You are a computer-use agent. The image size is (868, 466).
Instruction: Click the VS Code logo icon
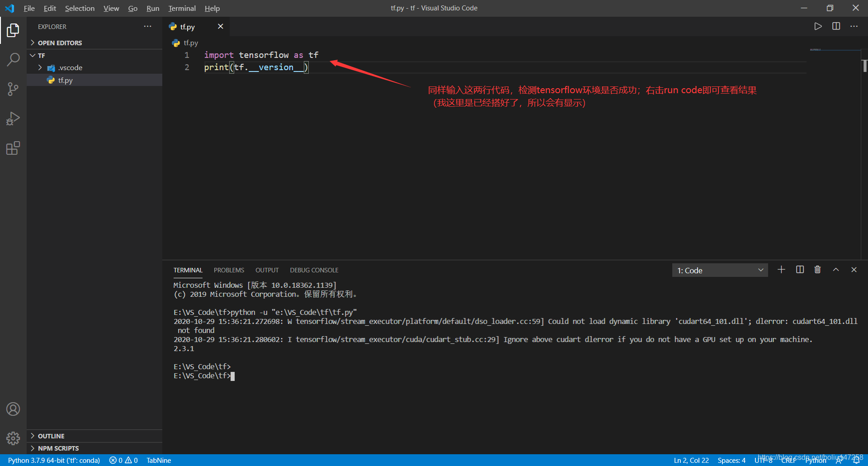pos(9,8)
